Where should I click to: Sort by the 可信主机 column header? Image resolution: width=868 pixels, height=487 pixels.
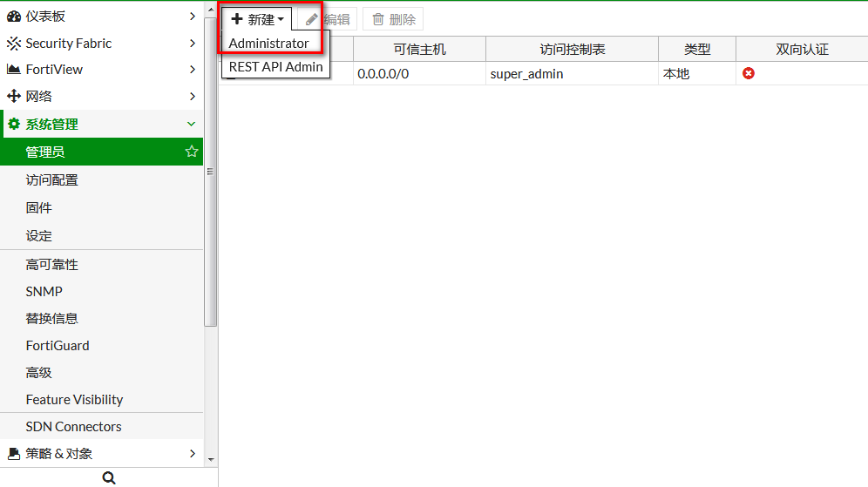419,50
